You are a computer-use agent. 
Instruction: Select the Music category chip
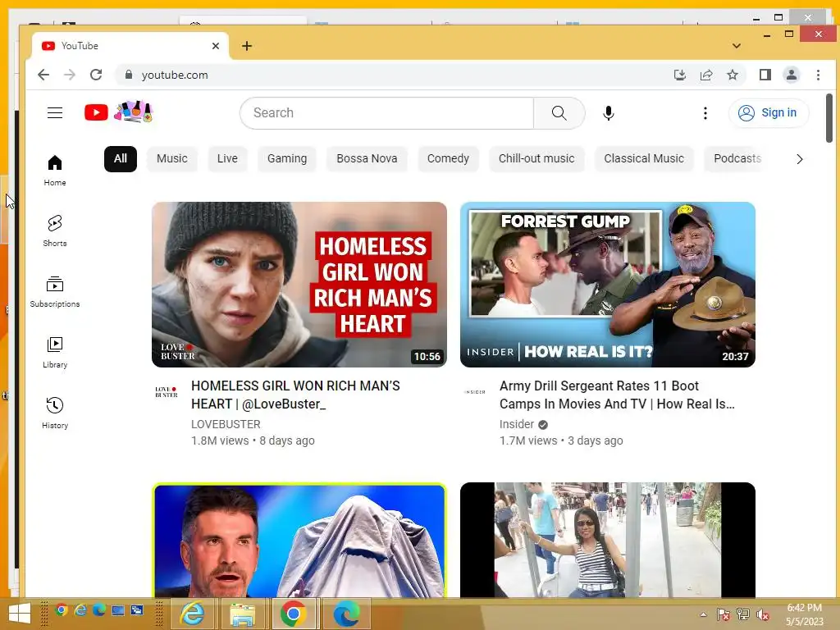tap(172, 159)
